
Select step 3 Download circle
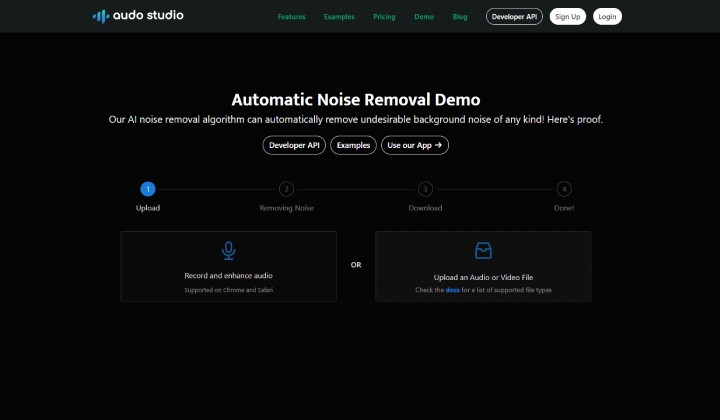(425, 189)
